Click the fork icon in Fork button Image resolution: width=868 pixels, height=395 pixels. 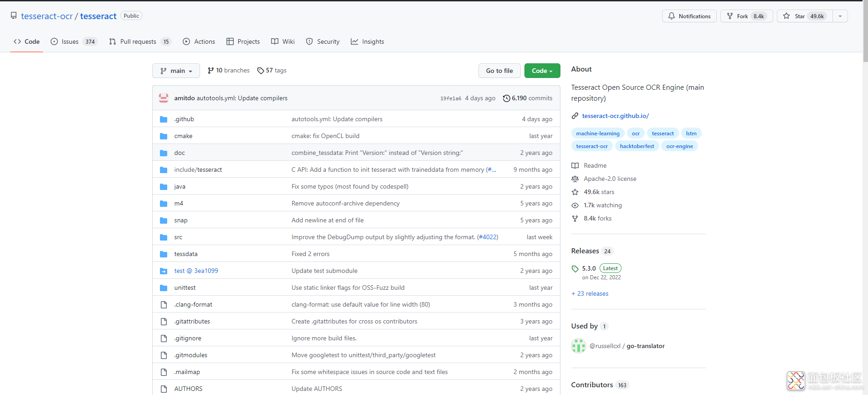730,16
